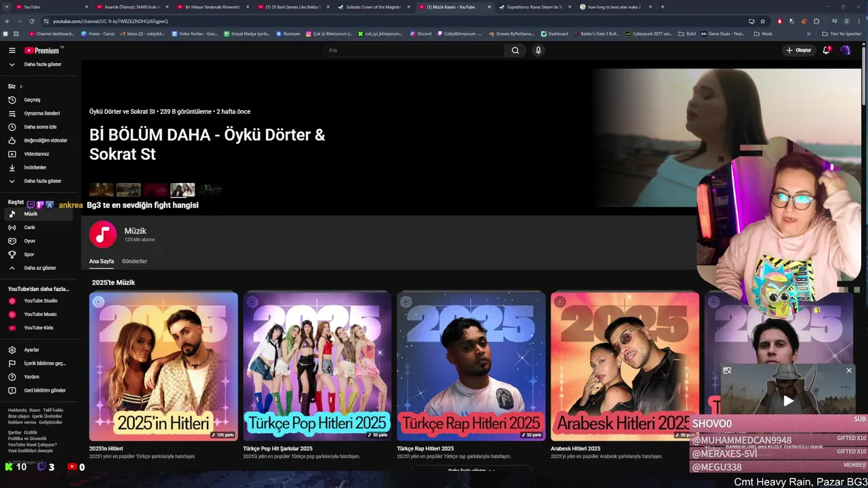
Task: Open Oynatma listeleri playlists
Action: tap(39, 113)
